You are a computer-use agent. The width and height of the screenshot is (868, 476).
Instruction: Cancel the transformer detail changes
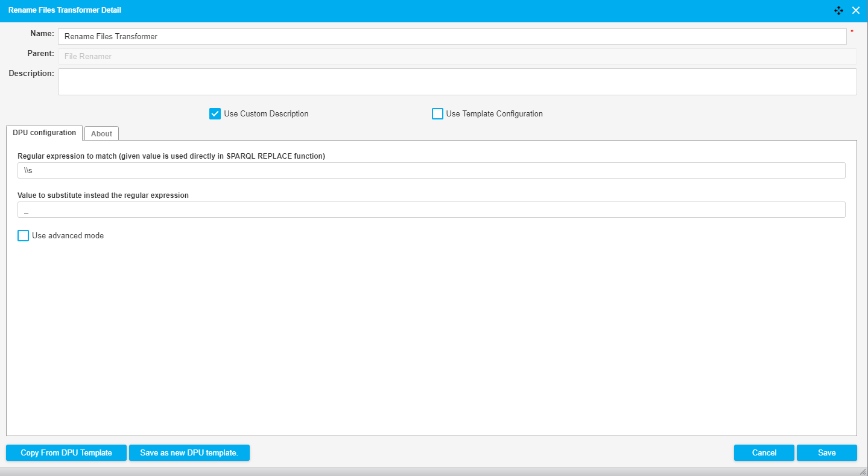pyautogui.click(x=764, y=452)
